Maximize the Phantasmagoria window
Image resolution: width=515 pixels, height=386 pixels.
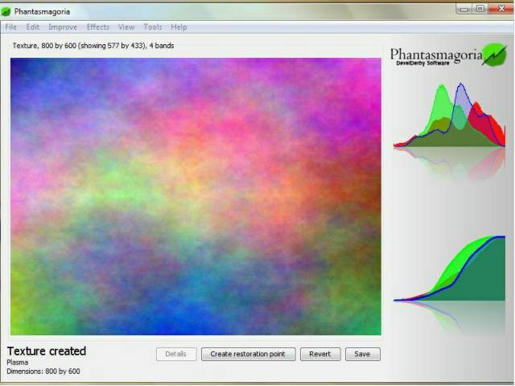pos(479,9)
